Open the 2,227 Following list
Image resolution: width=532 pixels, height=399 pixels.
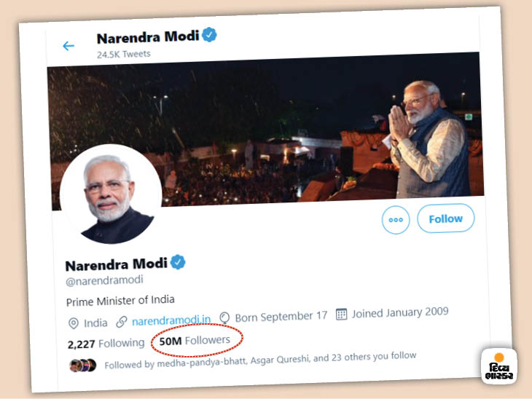[x=106, y=344]
